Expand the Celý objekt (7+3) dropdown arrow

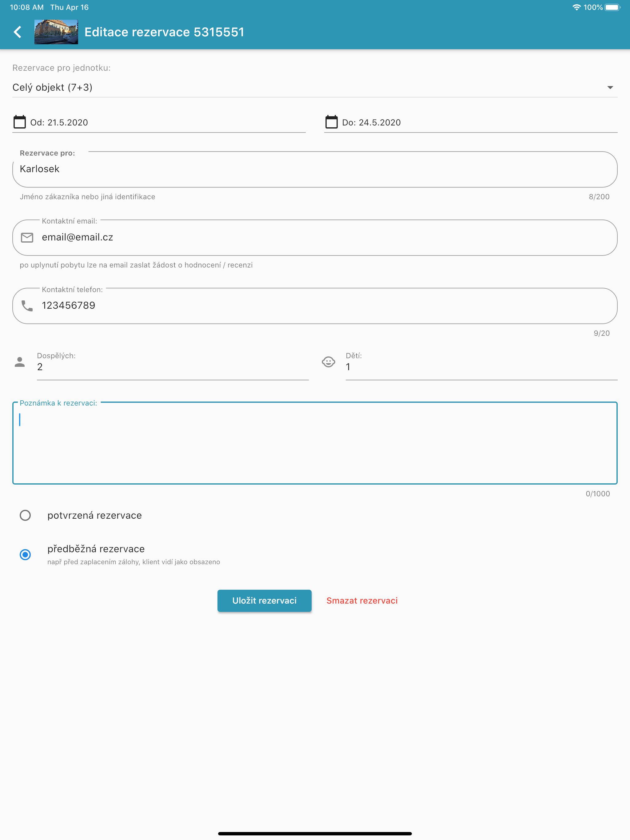(610, 87)
